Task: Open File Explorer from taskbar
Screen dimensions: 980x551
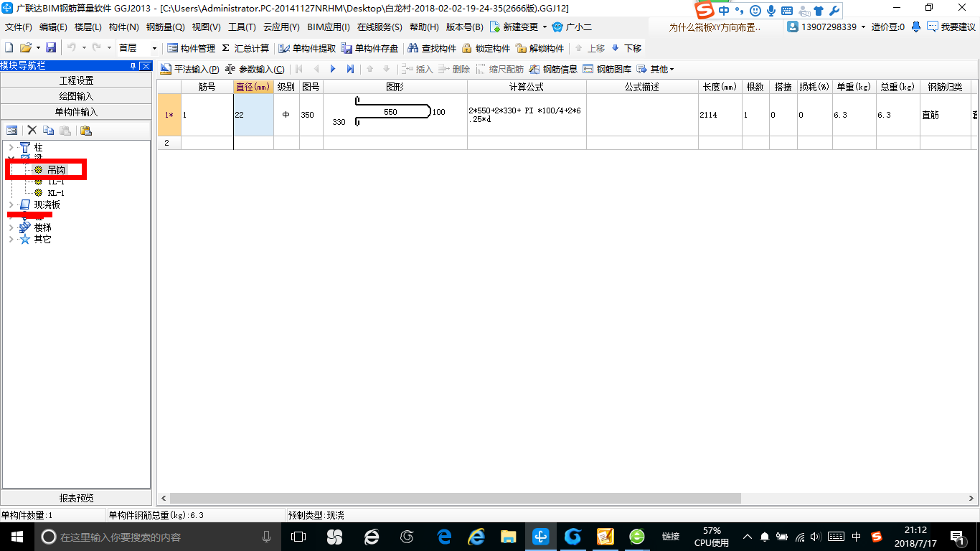Action: click(508, 537)
